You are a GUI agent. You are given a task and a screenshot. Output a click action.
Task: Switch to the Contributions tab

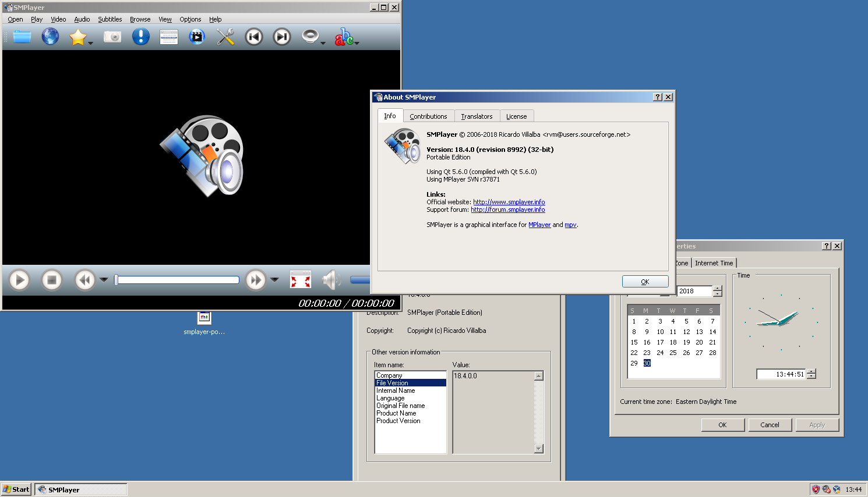[428, 116]
